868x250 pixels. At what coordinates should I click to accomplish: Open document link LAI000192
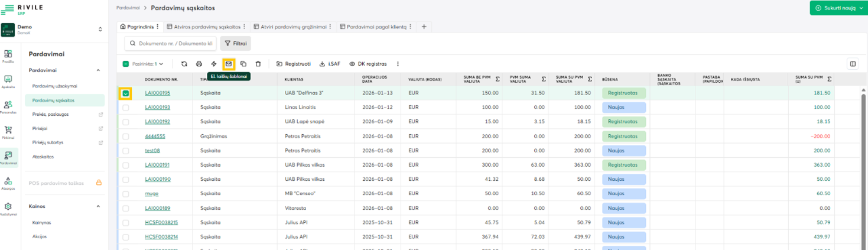pyautogui.click(x=157, y=122)
